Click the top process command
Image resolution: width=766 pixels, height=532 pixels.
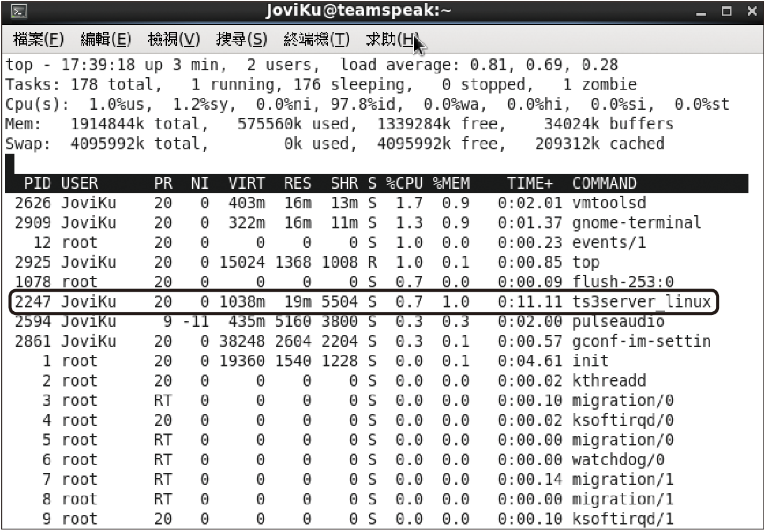click(x=586, y=263)
